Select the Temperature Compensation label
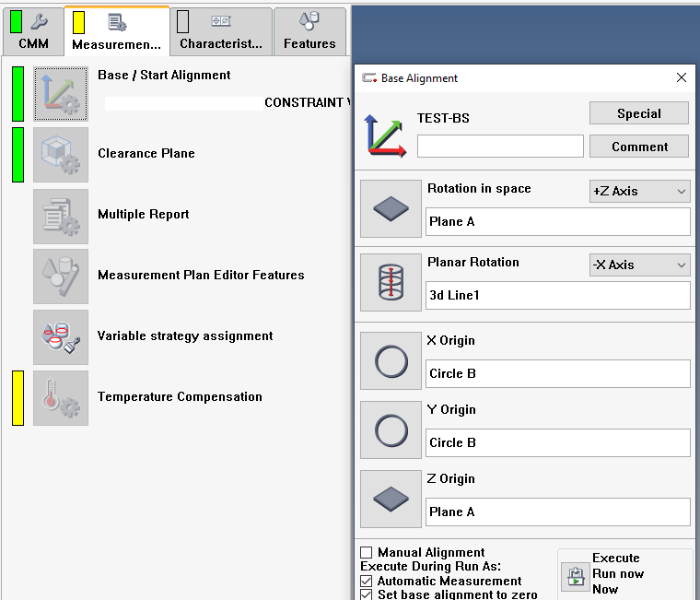 click(180, 396)
